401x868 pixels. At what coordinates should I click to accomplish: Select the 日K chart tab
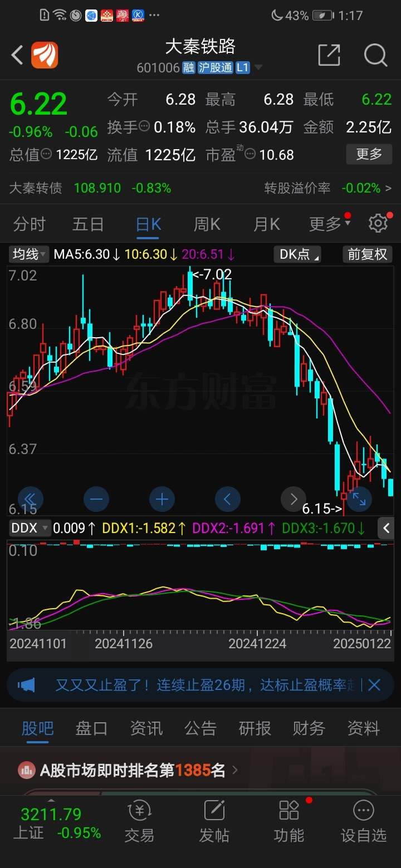pyautogui.click(x=149, y=224)
